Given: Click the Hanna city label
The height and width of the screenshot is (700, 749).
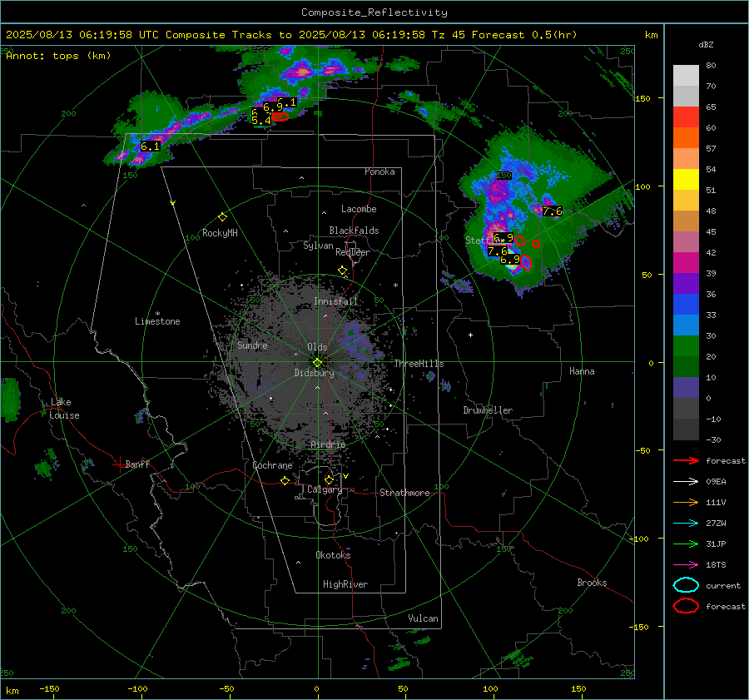Looking at the screenshot, I should pos(582,371).
